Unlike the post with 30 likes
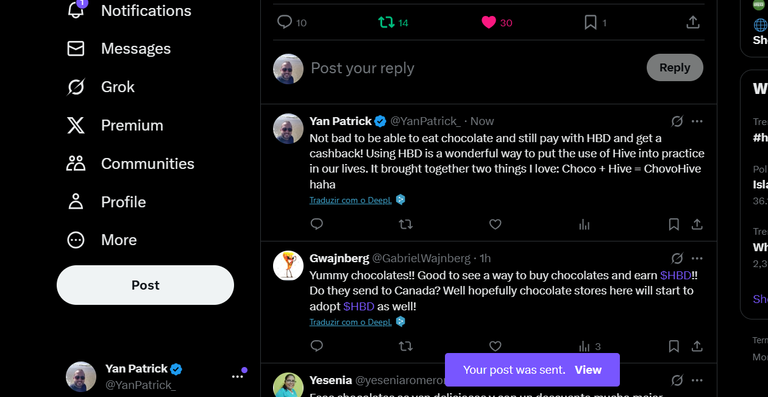 point(497,23)
